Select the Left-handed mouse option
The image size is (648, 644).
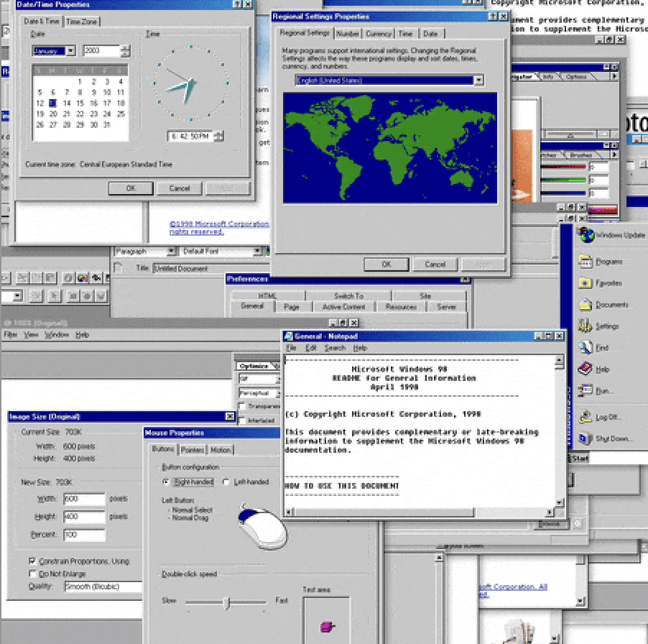point(226,482)
